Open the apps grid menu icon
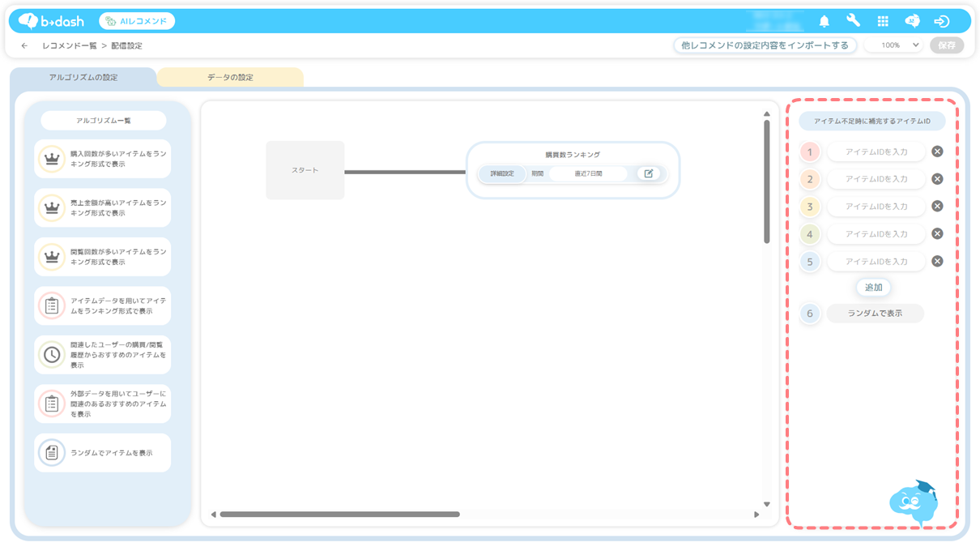The height and width of the screenshot is (551, 980). (883, 21)
